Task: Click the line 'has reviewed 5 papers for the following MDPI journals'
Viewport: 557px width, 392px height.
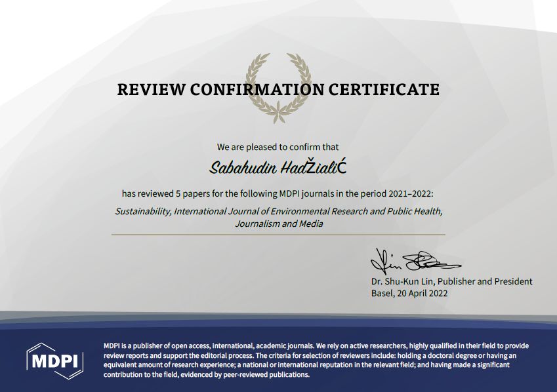Action: 278,194
